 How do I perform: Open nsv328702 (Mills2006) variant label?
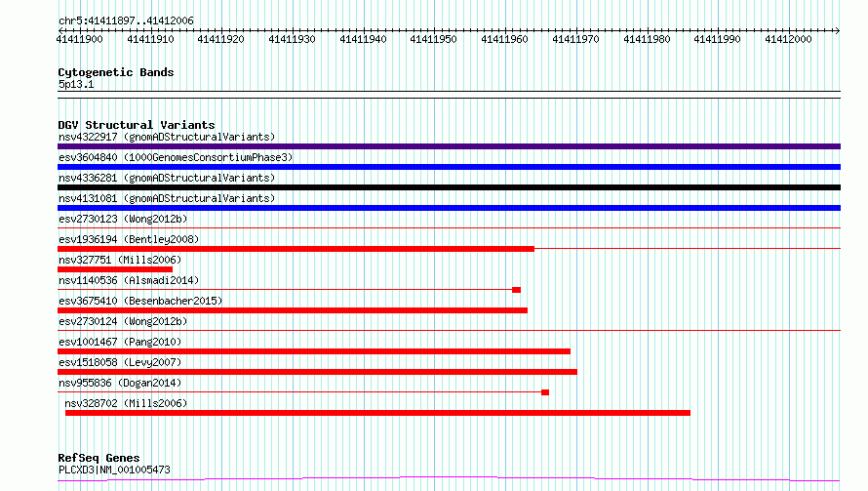tap(126, 403)
